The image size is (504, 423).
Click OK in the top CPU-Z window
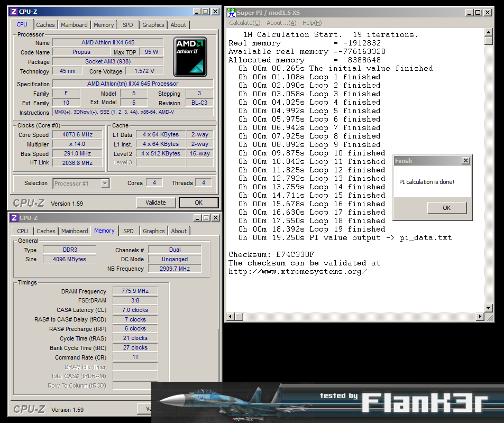tap(199, 203)
